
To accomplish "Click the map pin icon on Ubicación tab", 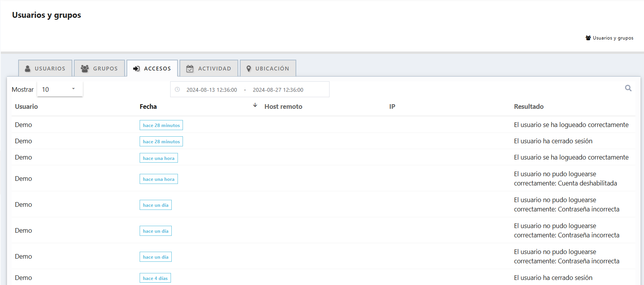I will 249,69.
